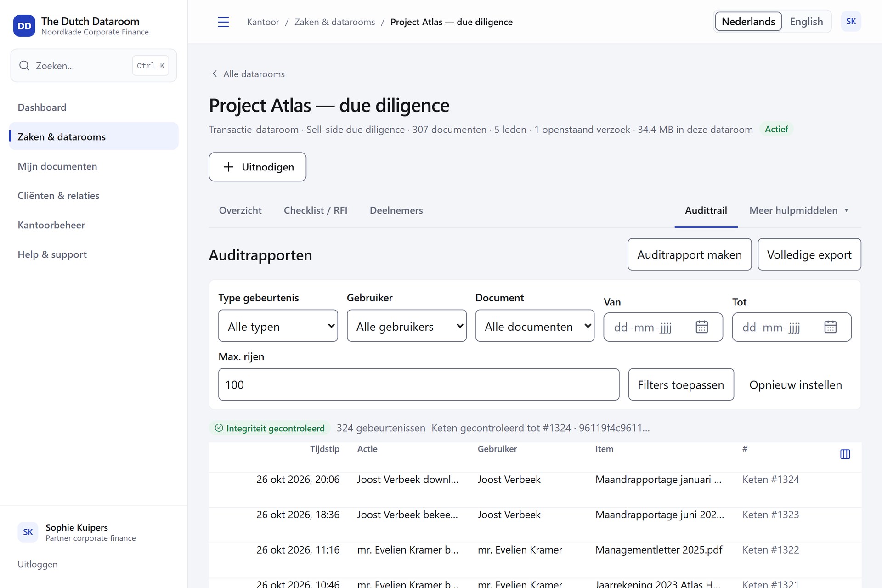Open Type gebeurtenis dropdown 'Alle typen'
882x588 pixels.
278,326
